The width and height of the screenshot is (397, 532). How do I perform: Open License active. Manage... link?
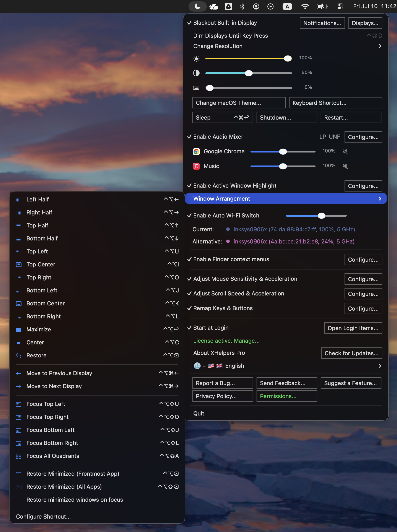point(226,341)
